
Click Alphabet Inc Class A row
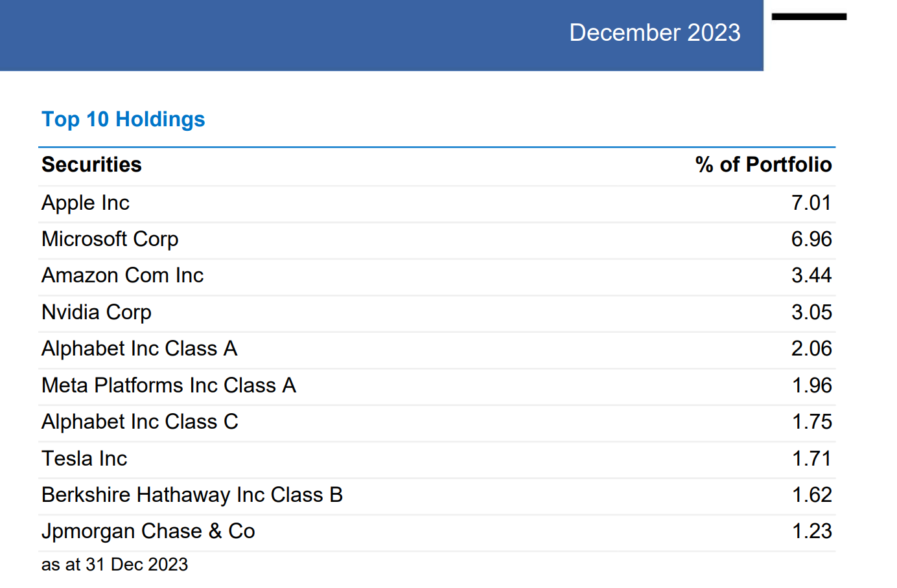[139, 348]
